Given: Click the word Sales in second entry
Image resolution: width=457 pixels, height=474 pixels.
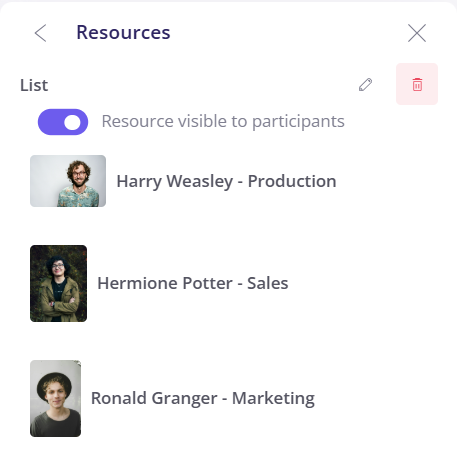Looking at the screenshot, I should click(x=267, y=283).
